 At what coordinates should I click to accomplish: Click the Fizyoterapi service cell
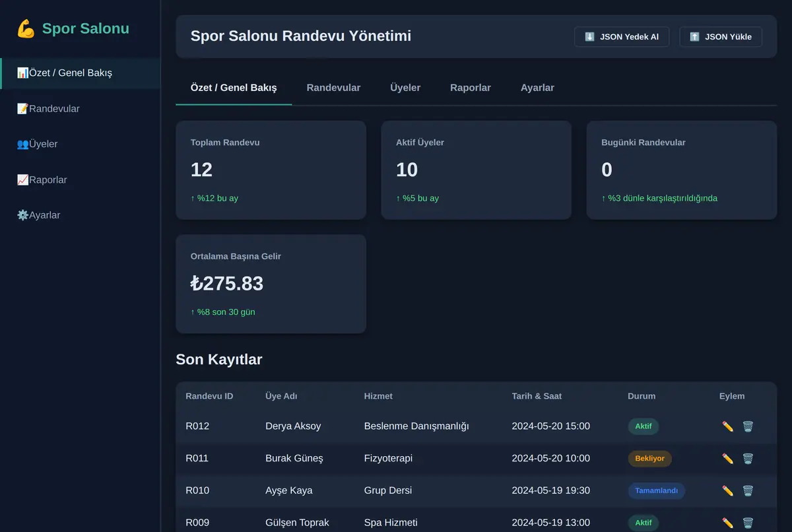click(x=388, y=459)
